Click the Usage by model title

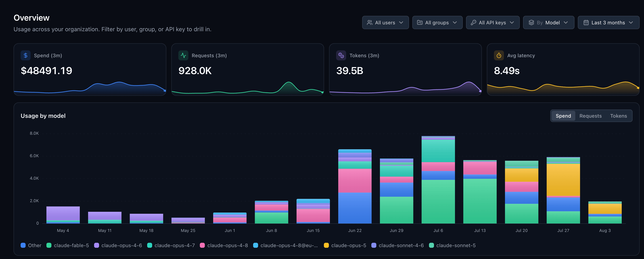[x=43, y=116]
